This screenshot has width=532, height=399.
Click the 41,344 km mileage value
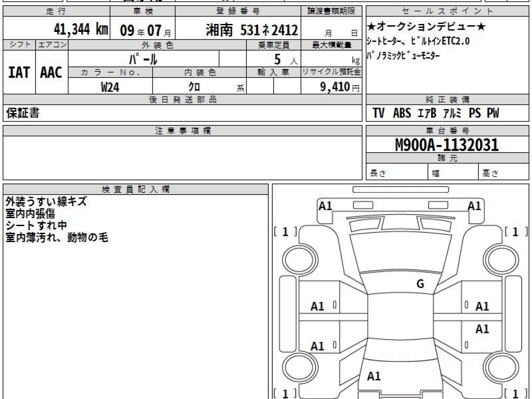[81, 30]
